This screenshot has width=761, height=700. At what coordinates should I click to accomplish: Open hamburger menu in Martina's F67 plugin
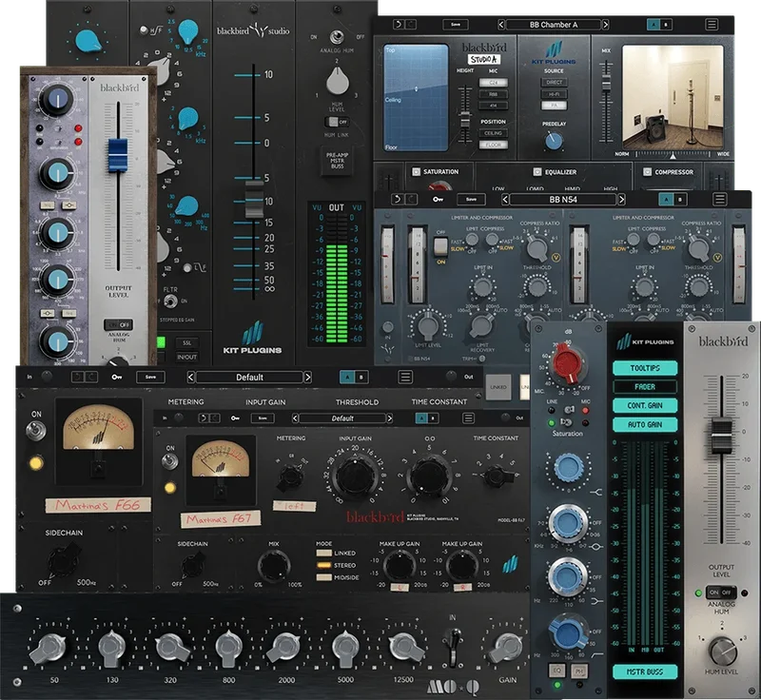[468, 418]
